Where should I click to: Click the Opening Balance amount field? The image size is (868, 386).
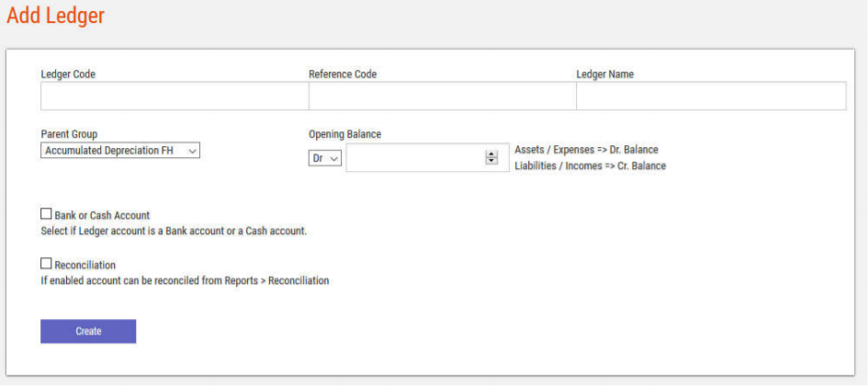coord(415,158)
